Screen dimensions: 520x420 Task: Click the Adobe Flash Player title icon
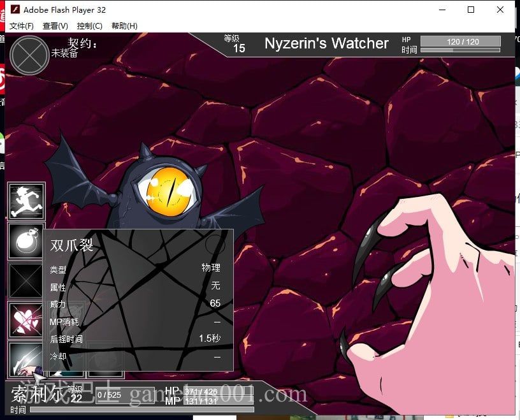(15, 10)
